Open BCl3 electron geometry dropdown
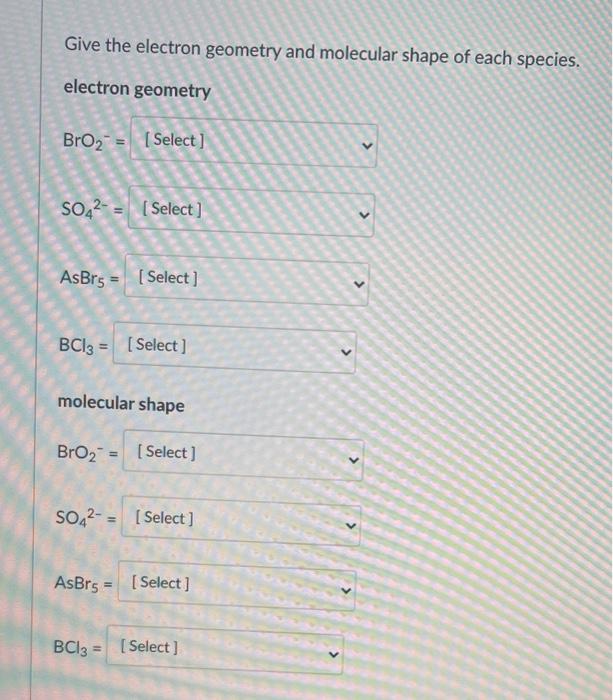 click(x=234, y=348)
